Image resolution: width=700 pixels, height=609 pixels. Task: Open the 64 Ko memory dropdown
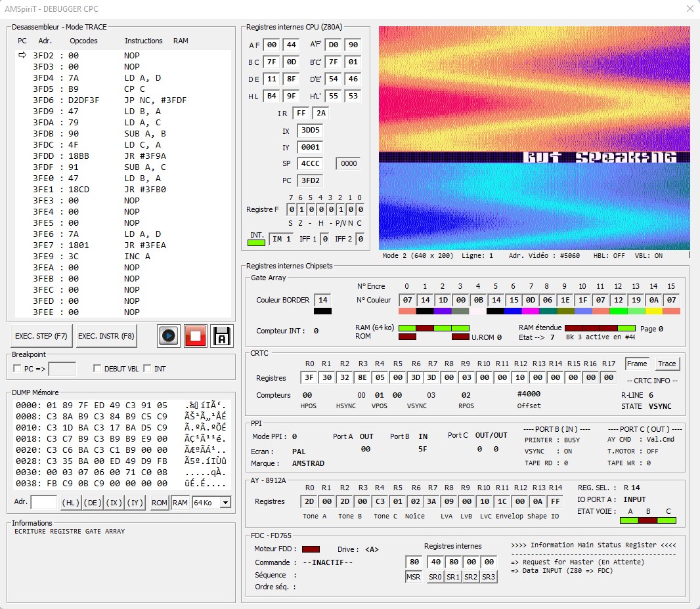click(x=225, y=503)
